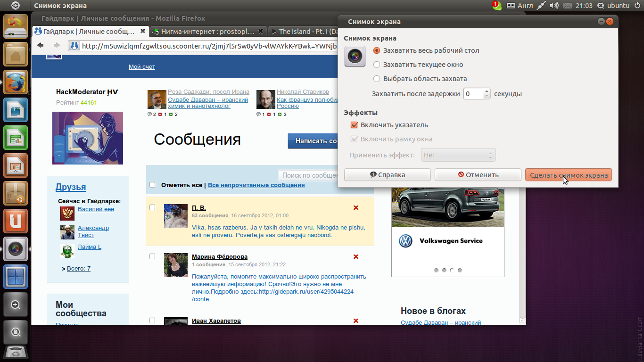Screen dimensions: 644x362
Task: Open the Англ keyboard layout indicator
Action: coord(520,6)
